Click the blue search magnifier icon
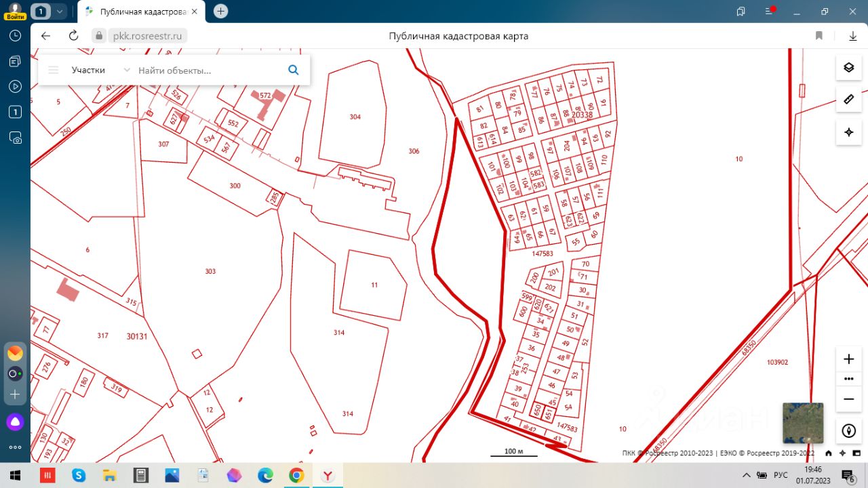Viewport: 868px width, 488px height. click(x=294, y=70)
